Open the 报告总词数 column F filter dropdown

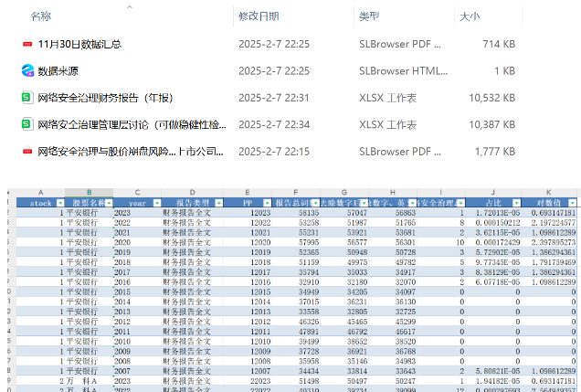(316, 203)
